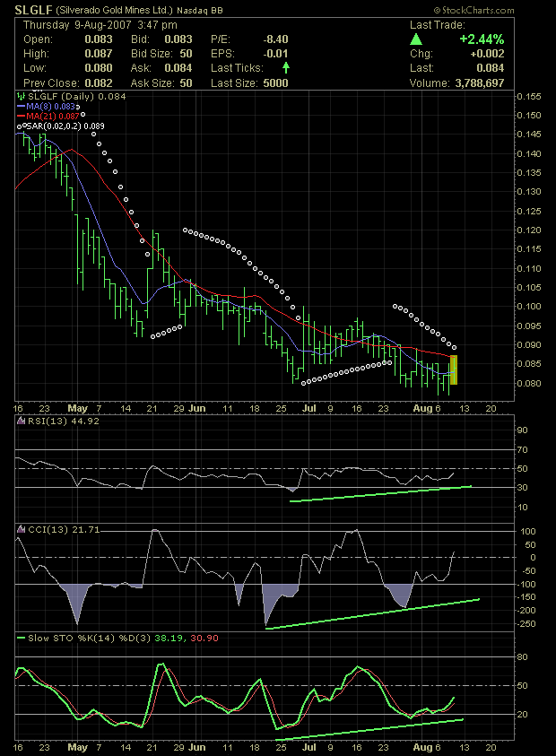Click the CCI(13) panel indicator icon
The width and height of the screenshot is (556, 756).
21,529
